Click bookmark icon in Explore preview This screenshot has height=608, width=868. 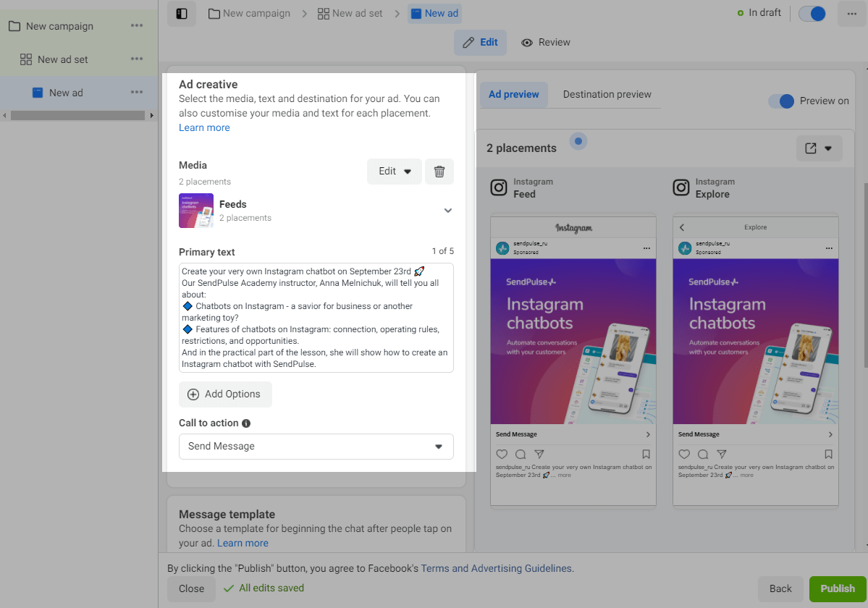click(x=829, y=455)
